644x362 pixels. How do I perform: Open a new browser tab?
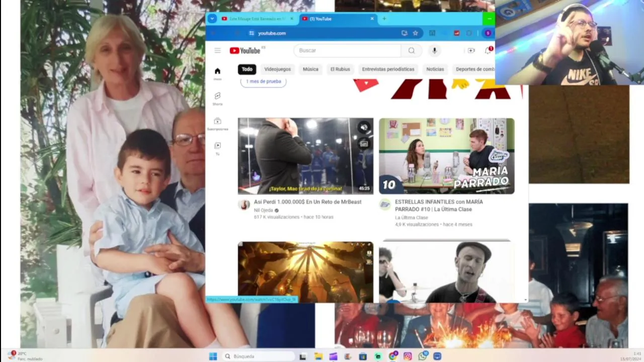coord(384,19)
